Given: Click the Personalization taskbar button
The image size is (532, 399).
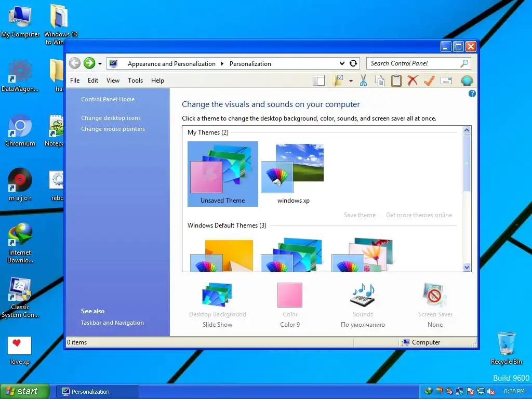Looking at the screenshot, I should [97, 392].
